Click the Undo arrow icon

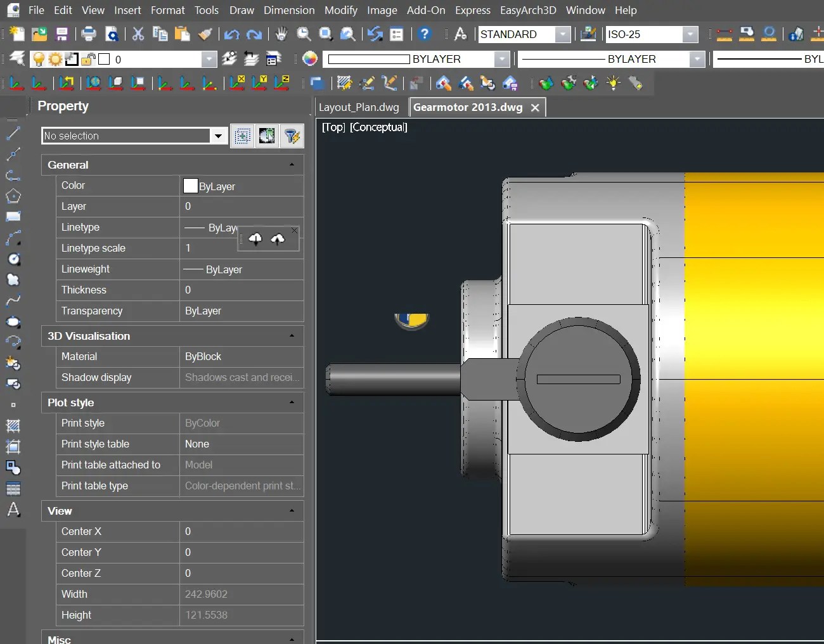pyautogui.click(x=232, y=34)
